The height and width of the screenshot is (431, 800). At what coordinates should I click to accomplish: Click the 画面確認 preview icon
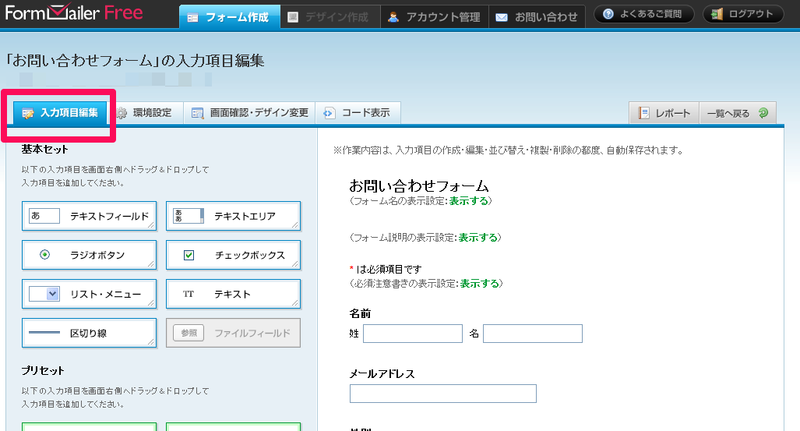(197, 113)
